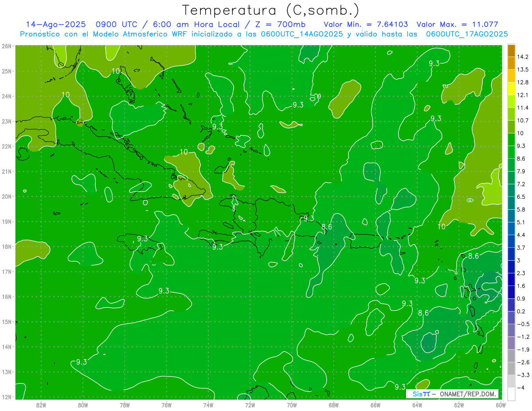532x411 pixels.
Task: Select the white legend swatch below -4
Action: [511, 394]
